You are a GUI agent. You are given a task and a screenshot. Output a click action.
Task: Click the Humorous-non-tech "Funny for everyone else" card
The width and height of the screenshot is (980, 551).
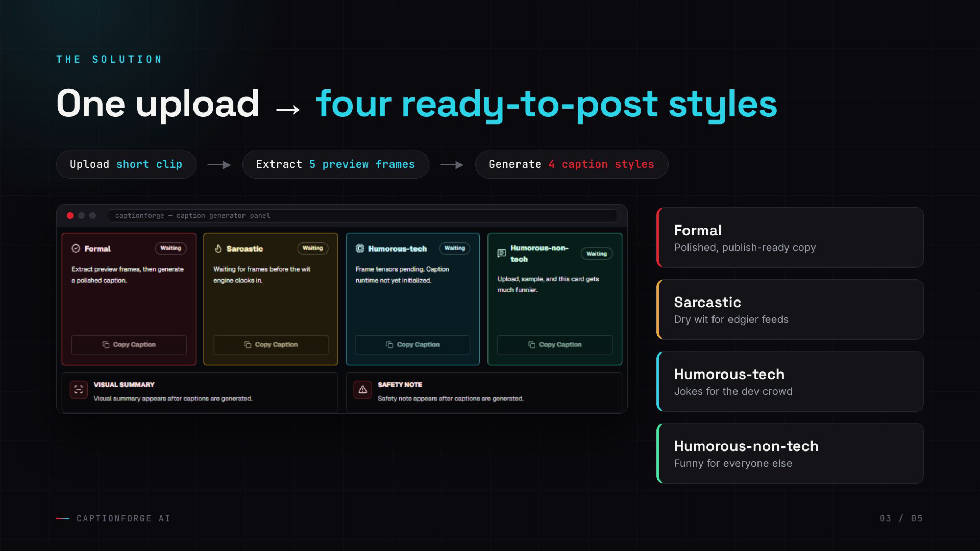(790, 453)
